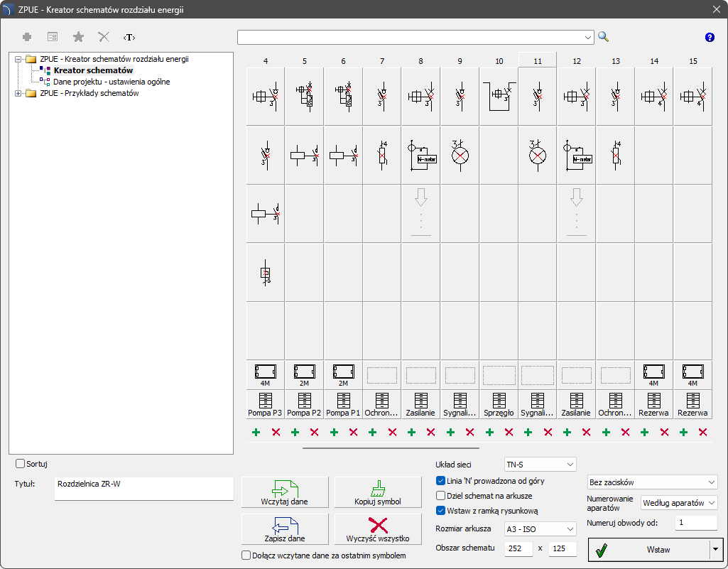Select the lamp symbol in column 9
The width and height of the screenshot is (728, 569).
click(460, 154)
